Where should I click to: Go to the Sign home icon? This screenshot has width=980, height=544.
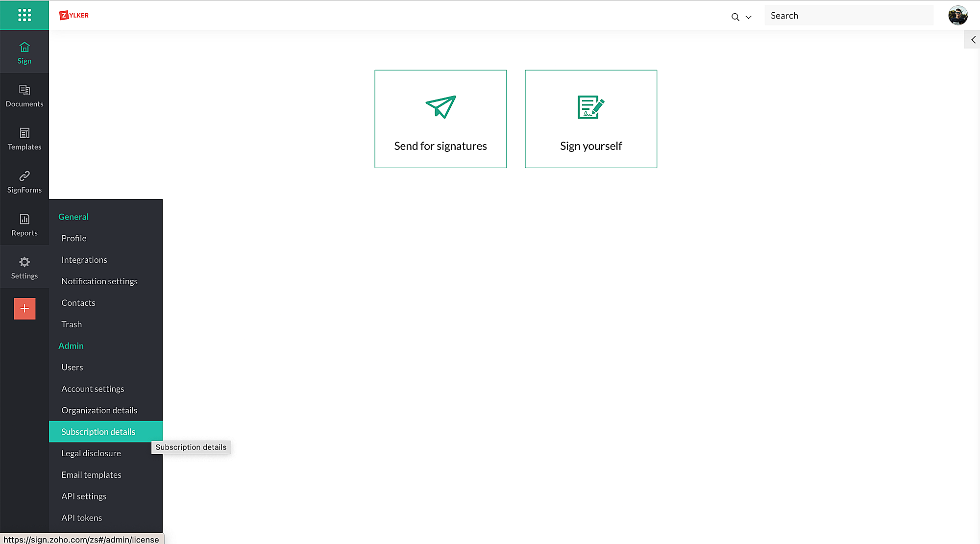[24, 48]
